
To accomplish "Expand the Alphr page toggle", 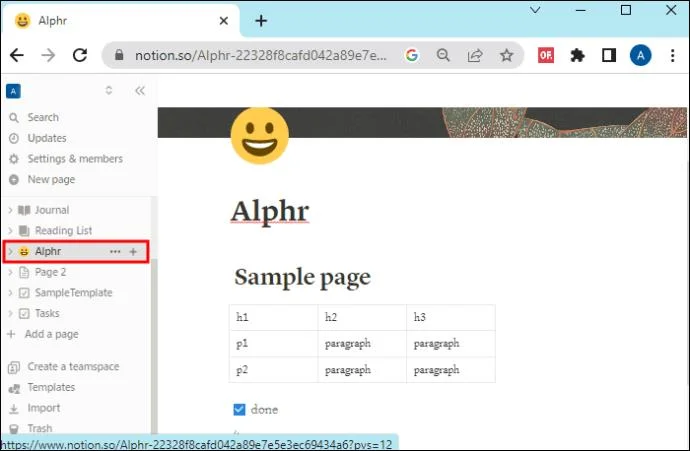I will 10,252.
